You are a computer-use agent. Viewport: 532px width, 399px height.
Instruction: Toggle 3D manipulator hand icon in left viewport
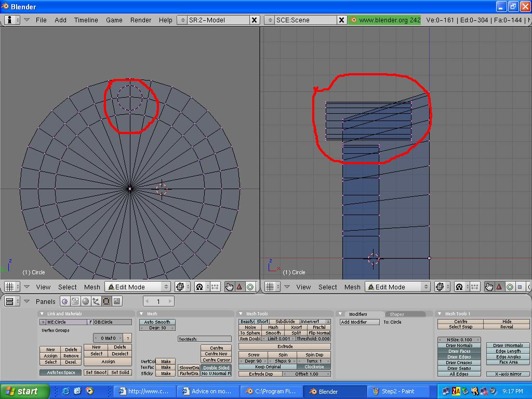click(x=229, y=287)
